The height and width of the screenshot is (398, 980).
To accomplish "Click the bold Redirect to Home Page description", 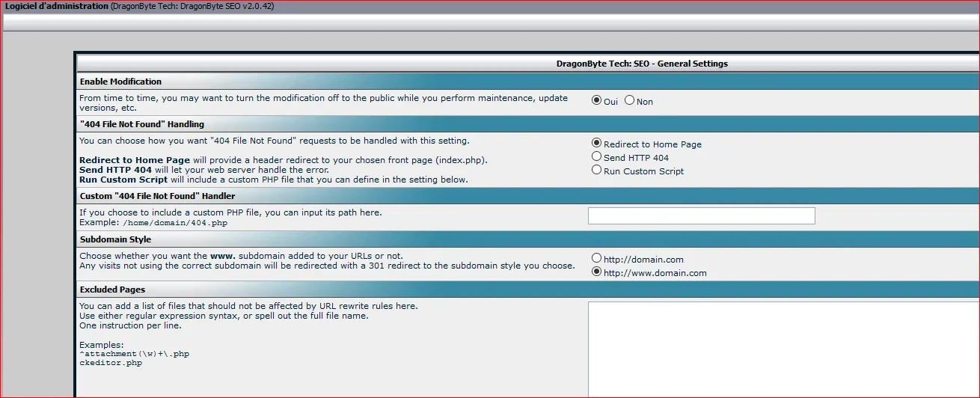I will [135, 161].
